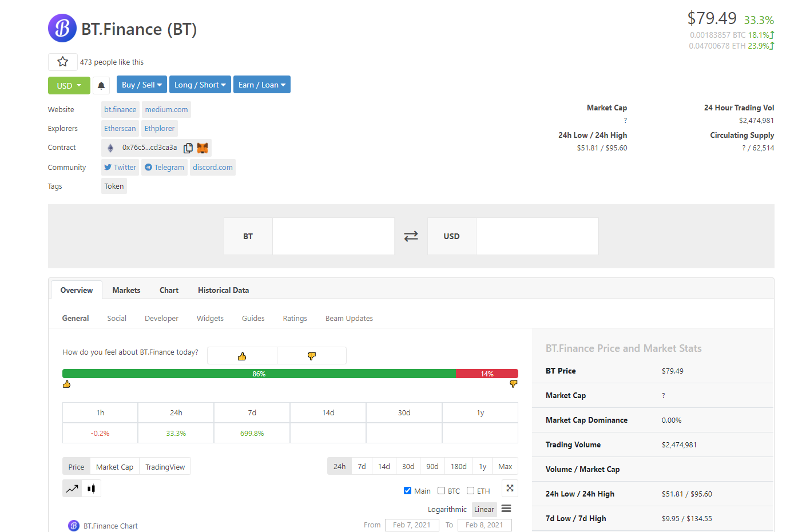Click the Token tag
This screenshot has height=532, width=810.
114,186
